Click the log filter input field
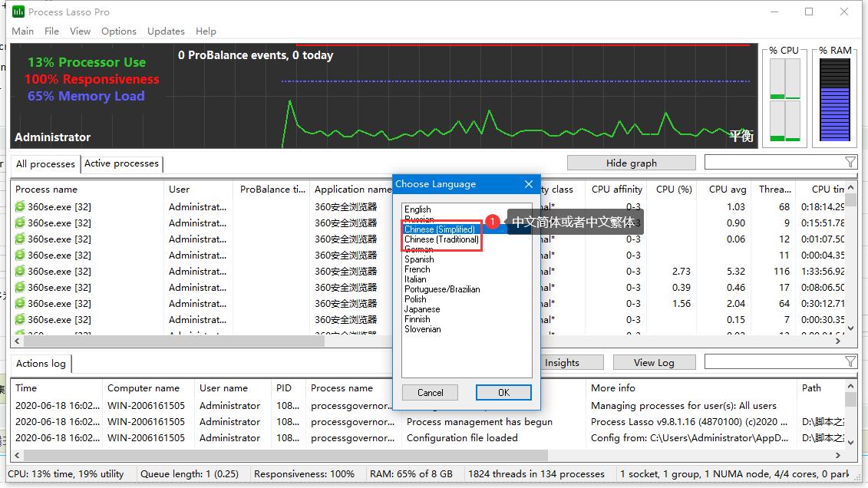Screen dimensions: 868x488 pyautogui.click(x=774, y=362)
